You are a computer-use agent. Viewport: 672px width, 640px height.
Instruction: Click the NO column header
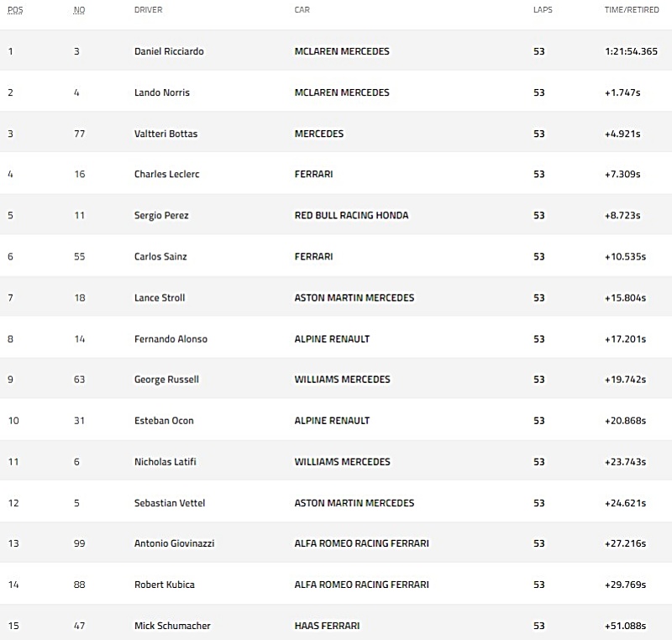click(79, 10)
